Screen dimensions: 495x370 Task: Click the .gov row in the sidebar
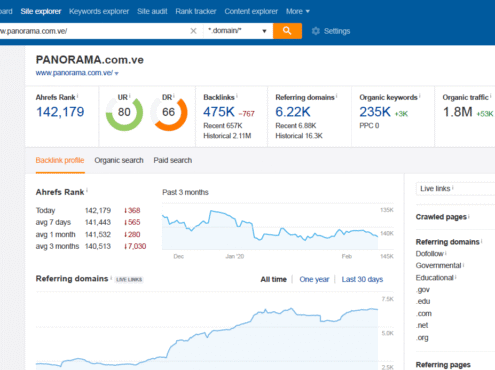point(423,290)
